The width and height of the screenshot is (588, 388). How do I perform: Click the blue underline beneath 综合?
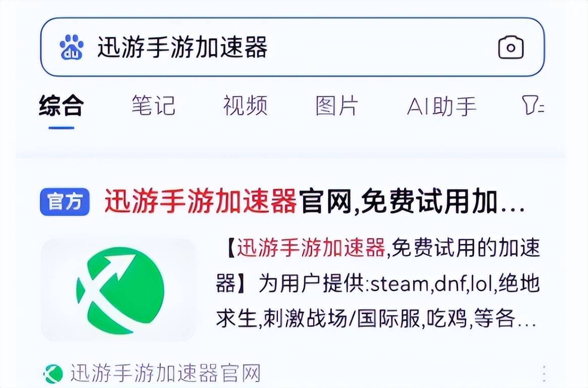point(62,128)
